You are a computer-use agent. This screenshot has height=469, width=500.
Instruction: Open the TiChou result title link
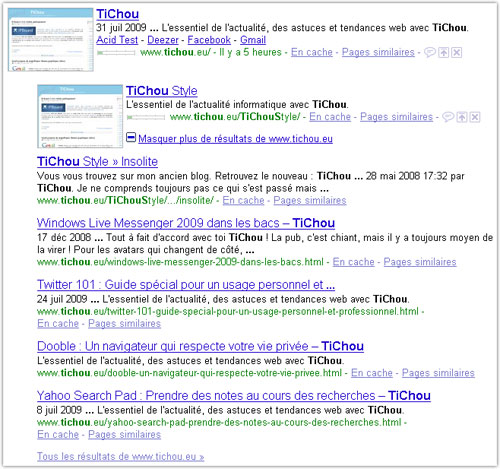[118, 14]
